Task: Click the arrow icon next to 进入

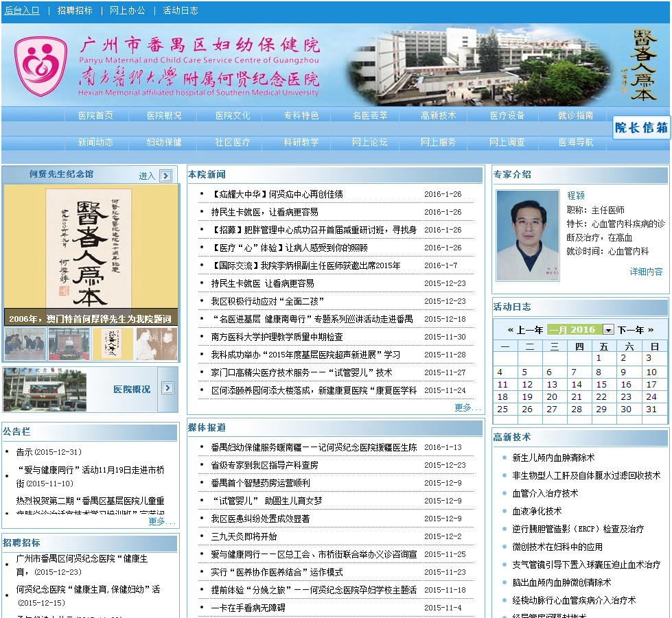Action: [166, 176]
